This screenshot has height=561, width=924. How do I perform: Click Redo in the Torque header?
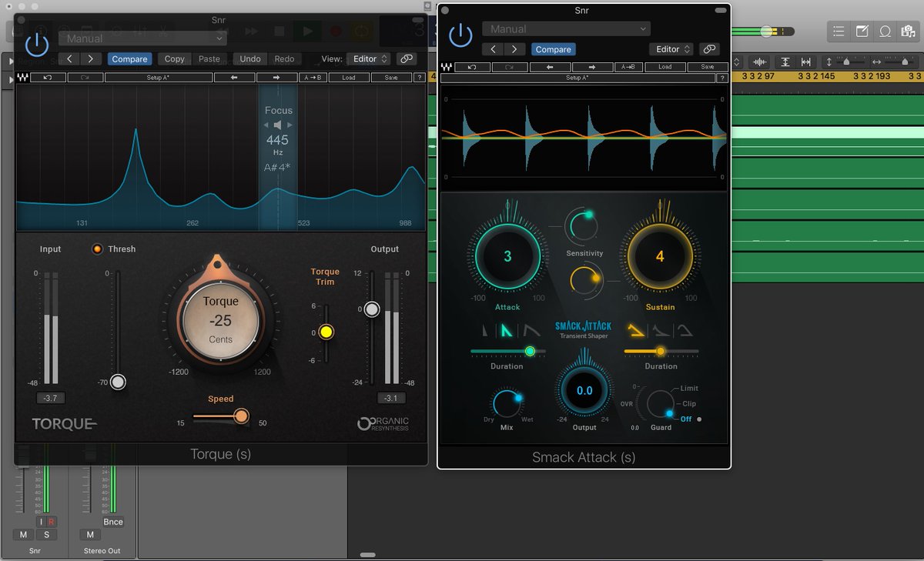tap(284, 59)
